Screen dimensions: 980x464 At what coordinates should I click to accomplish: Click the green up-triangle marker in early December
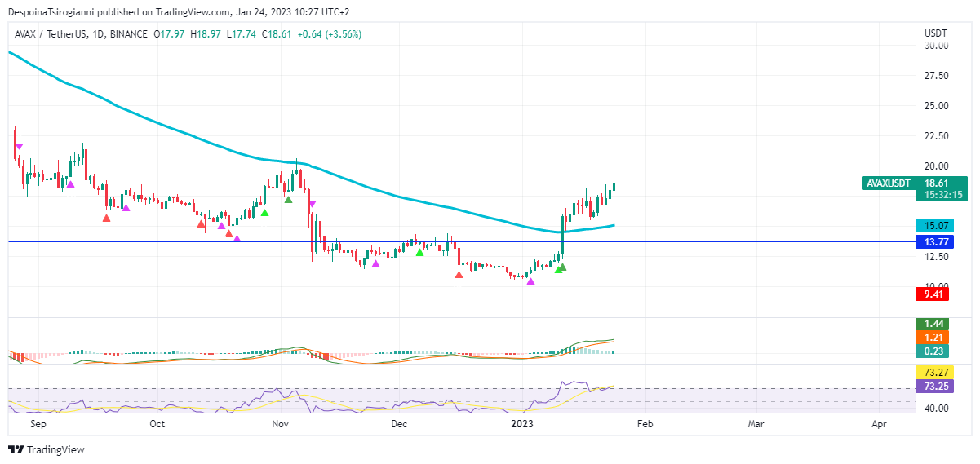(419, 252)
